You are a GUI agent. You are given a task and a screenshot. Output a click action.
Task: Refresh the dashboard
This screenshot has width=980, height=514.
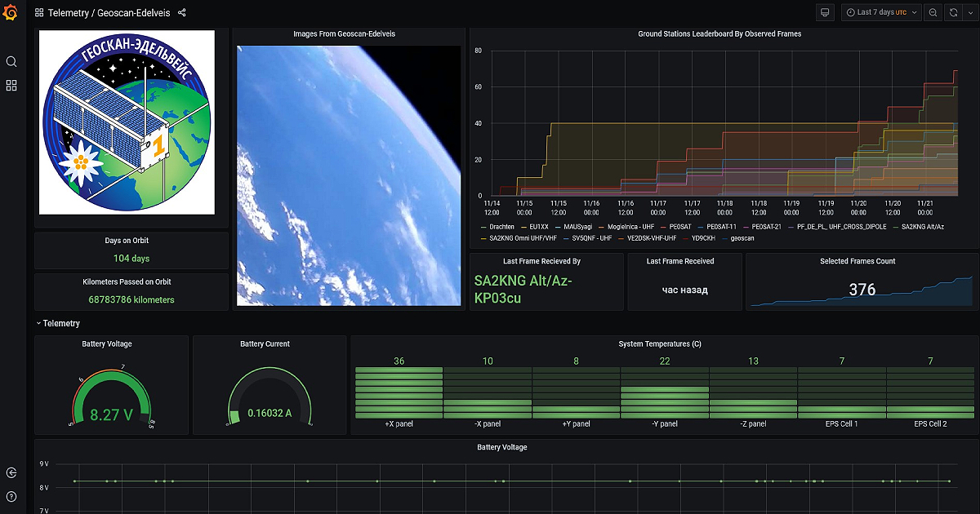pos(953,12)
